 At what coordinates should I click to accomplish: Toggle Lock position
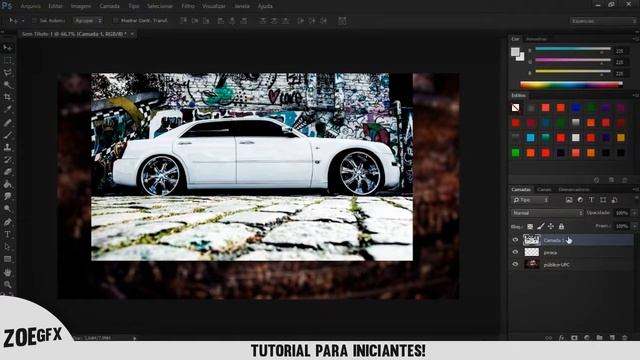pos(551,226)
